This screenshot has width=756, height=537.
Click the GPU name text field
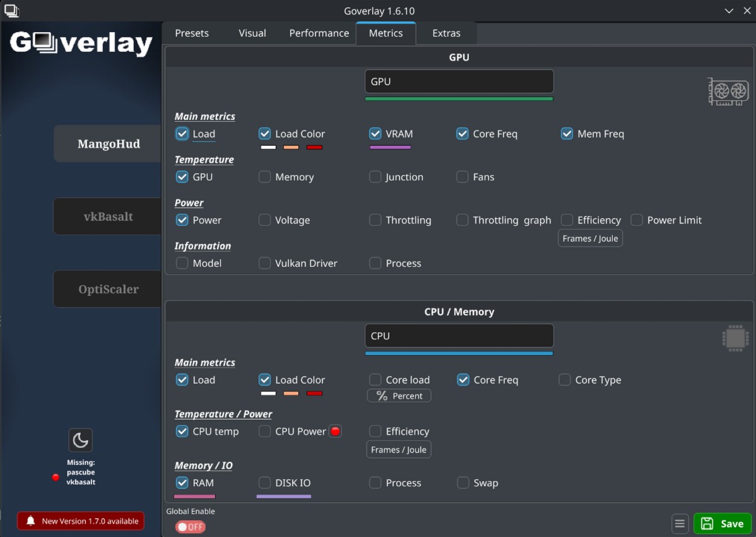point(459,81)
